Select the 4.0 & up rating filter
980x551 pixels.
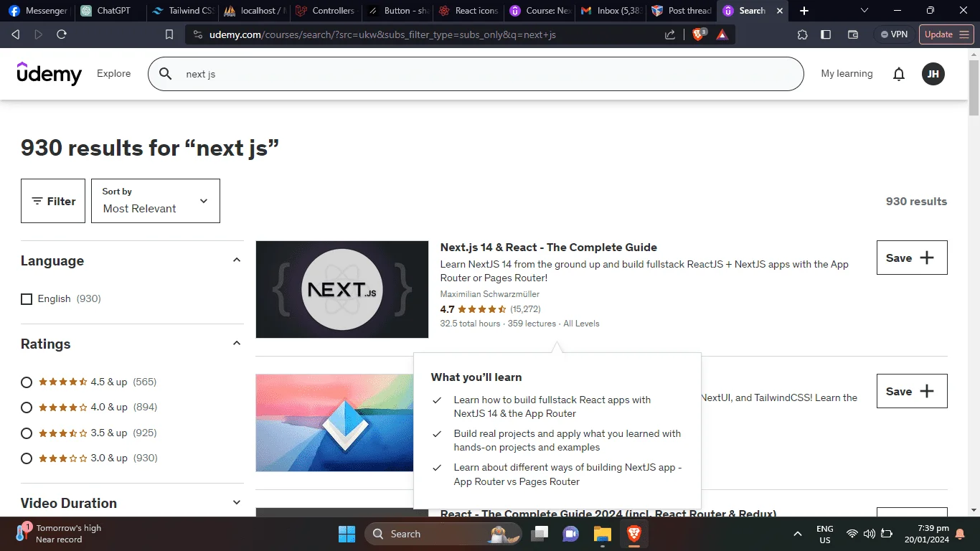tap(27, 408)
